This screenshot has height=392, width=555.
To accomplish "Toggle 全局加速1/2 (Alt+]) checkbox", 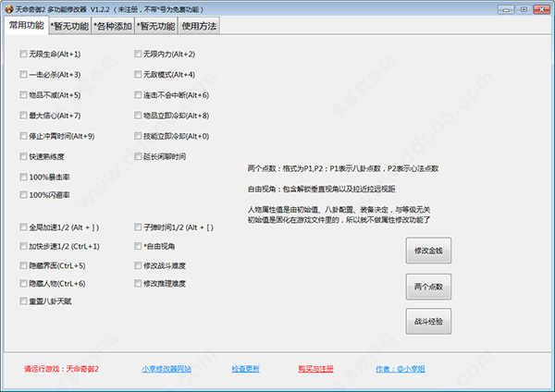I will coord(23,227).
